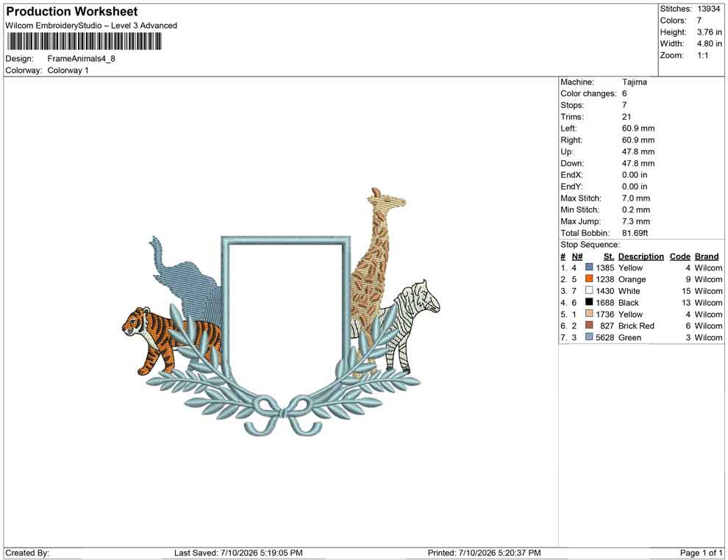
Task: Click the code 15 in the White row
Action: point(686,291)
